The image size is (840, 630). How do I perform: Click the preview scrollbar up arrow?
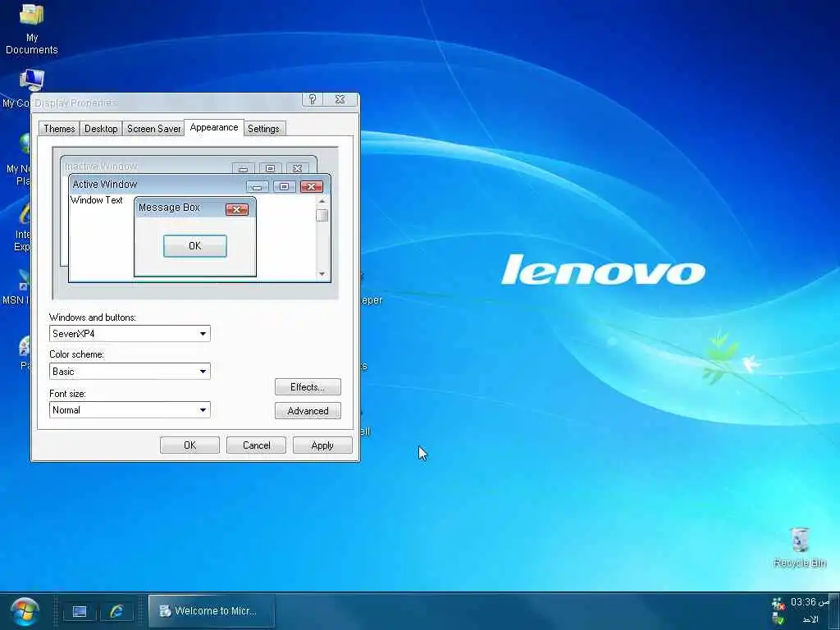tap(322, 202)
